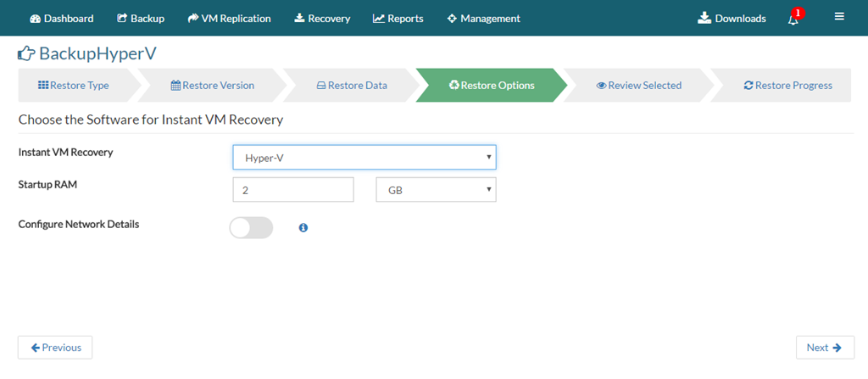Click the Previous button

(x=55, y=348)
